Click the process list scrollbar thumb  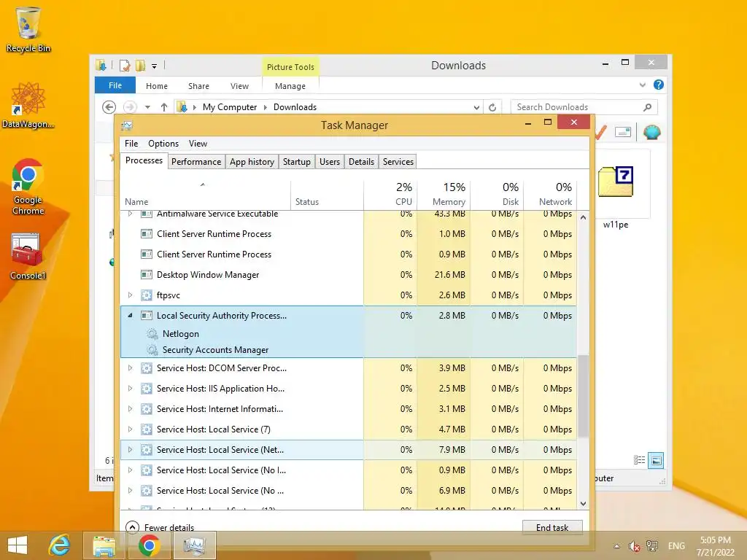pos(583,396)
